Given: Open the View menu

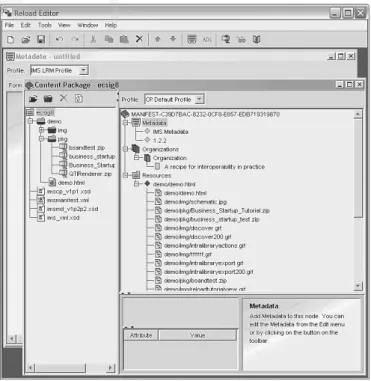Looking at the screenshot, I should pos(64,25).
